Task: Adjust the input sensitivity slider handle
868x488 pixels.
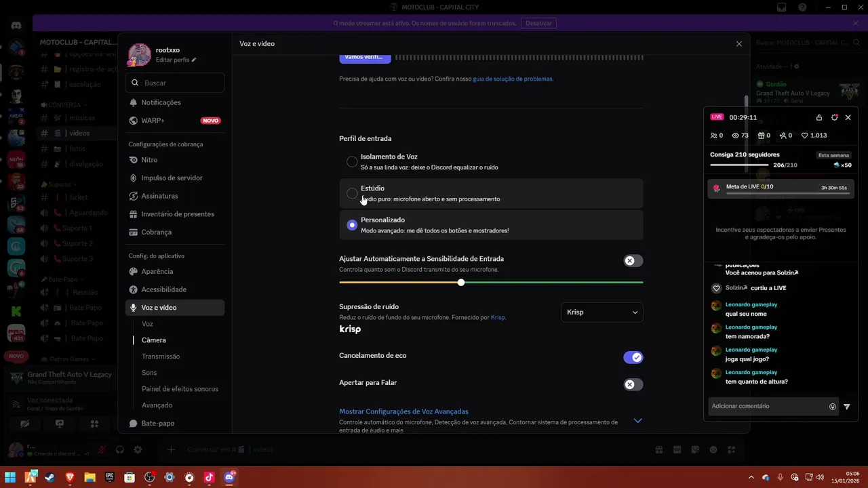Action: pos(461,282)
